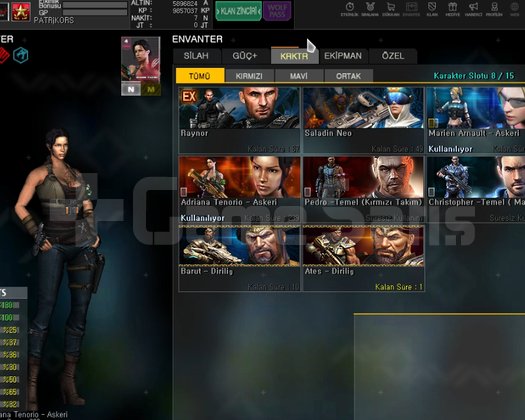525x420 pixels.
Task: Select the M toggle under character card
Action: 151,89
